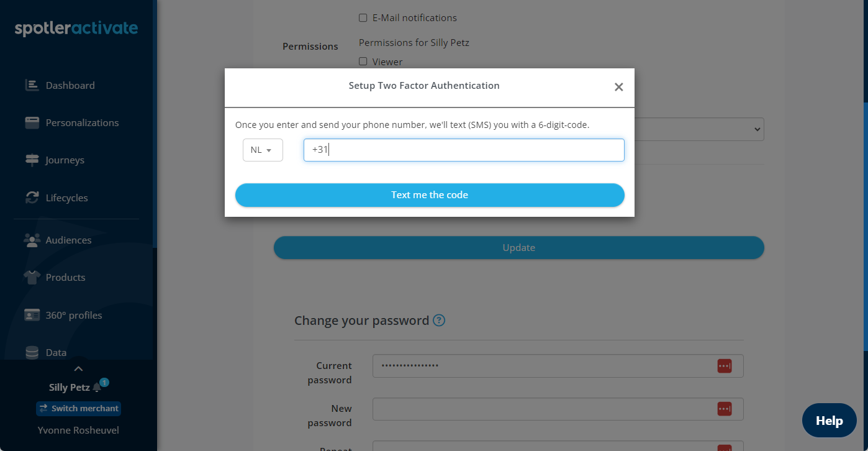Expand the bottom account menu chevron

pyautogui.click(x=78, y=368)
